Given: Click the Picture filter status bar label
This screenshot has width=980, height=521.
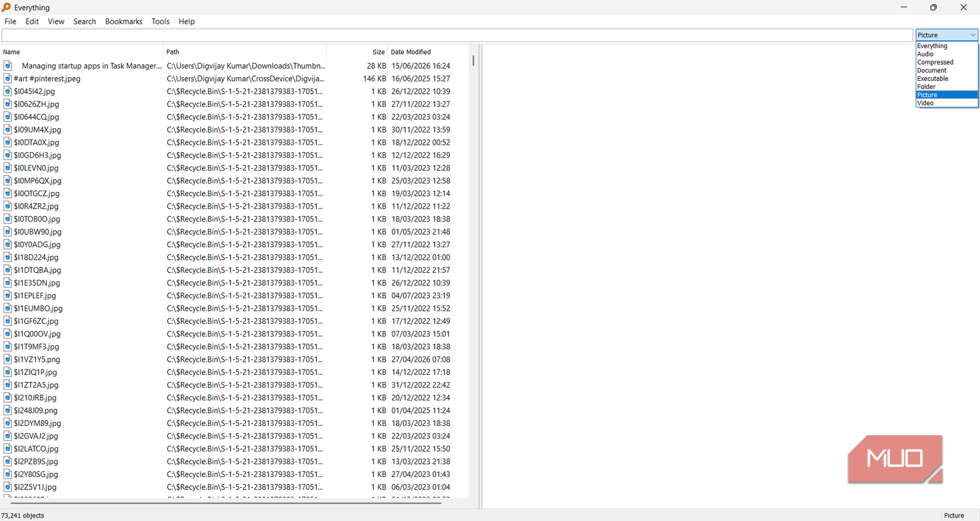Looking at the screenshot, I should coord(954,516).
